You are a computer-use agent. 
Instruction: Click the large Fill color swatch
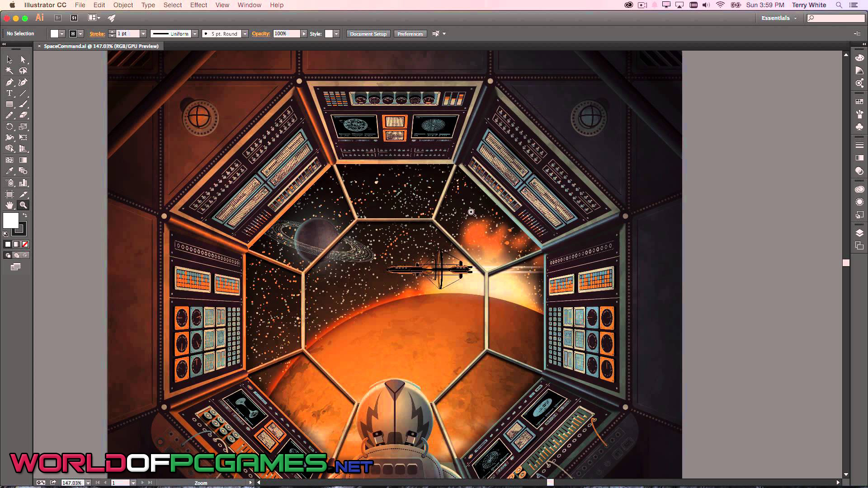(11, 221)
